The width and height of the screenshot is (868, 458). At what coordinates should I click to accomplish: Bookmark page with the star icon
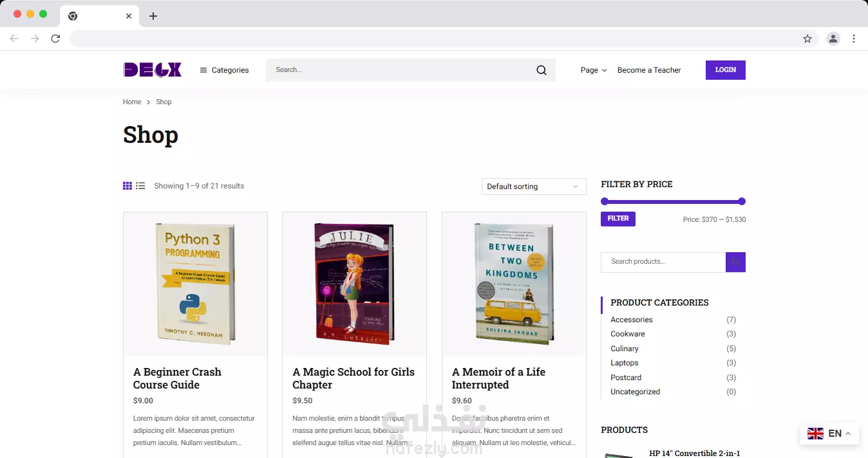pyautogui.click(x=807, y=39)
